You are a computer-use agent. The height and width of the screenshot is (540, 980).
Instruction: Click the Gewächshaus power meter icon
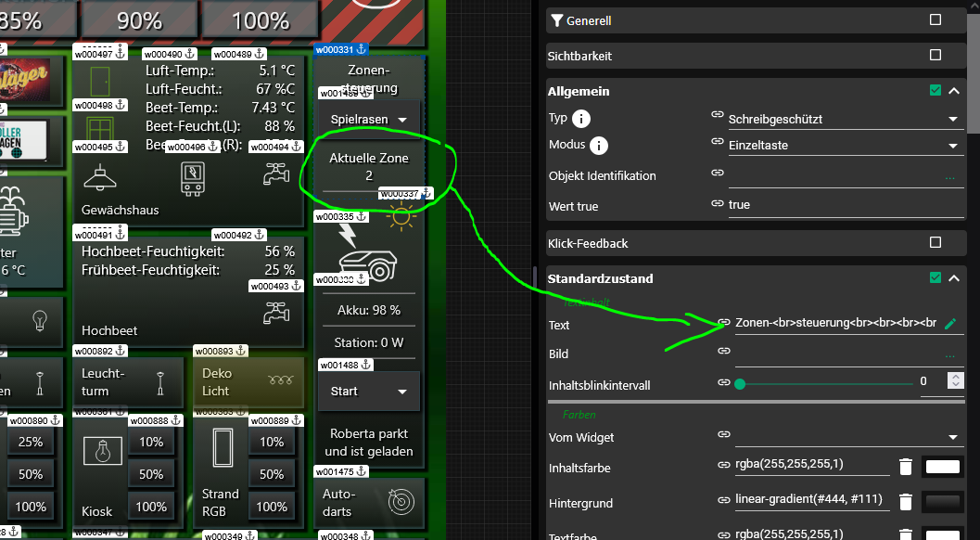(193, 179)
